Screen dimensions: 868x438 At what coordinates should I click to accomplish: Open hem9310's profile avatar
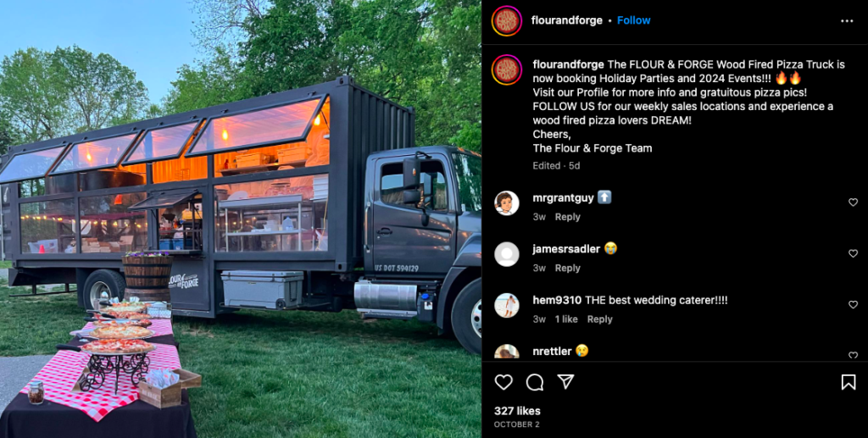(507, 305)
